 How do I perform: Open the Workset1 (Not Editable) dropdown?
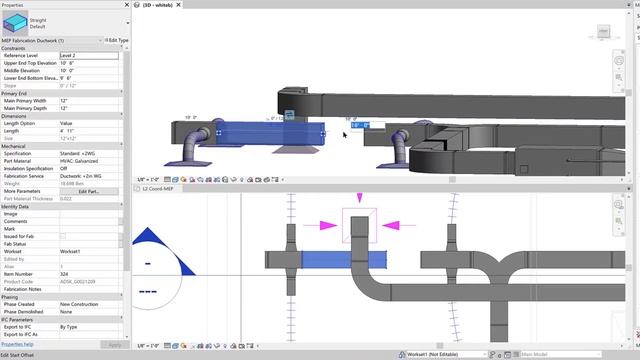click(x=484, y=355)
